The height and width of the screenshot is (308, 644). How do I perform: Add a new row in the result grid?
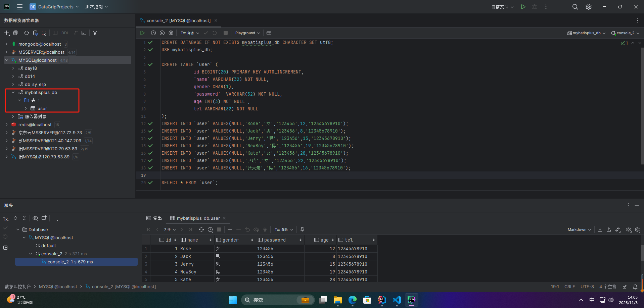tap(230, 229)
